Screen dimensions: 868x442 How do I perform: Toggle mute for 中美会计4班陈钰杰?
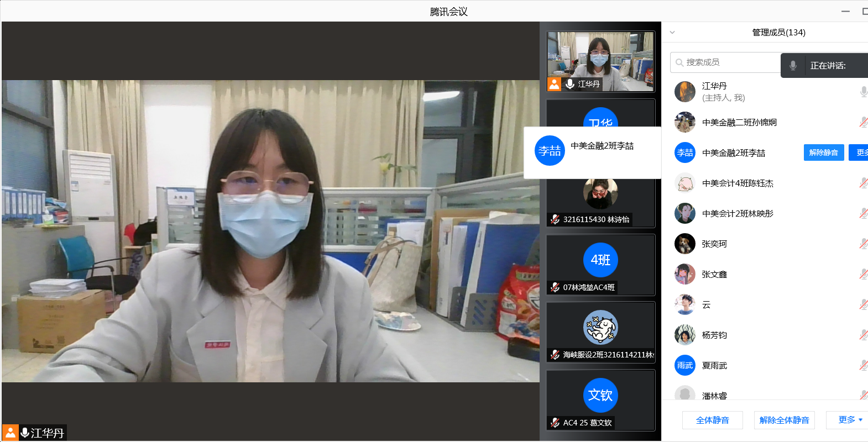tap(863, 183)
